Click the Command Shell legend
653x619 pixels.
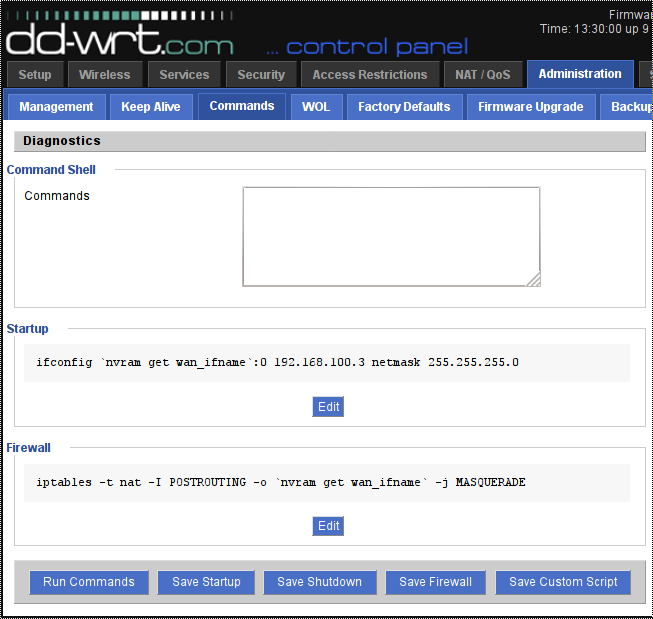click(51, 170)
